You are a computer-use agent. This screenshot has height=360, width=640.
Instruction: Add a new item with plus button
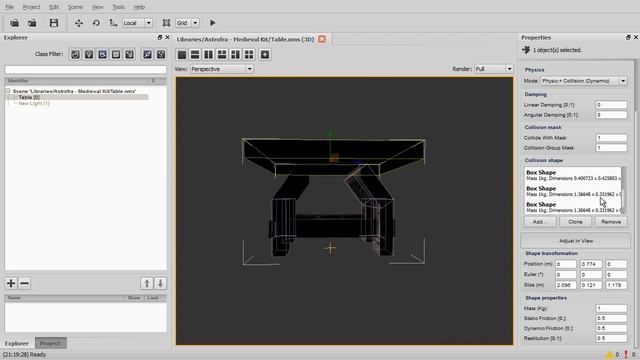tap(11, 283)
